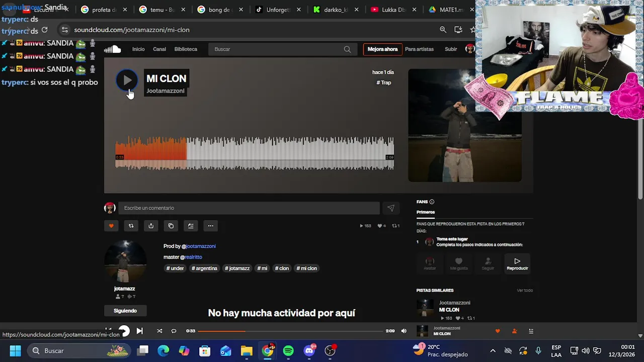644x362 pixels.
Task: Click the Seguir step in fans panel
Action: (x=488, y=263)
